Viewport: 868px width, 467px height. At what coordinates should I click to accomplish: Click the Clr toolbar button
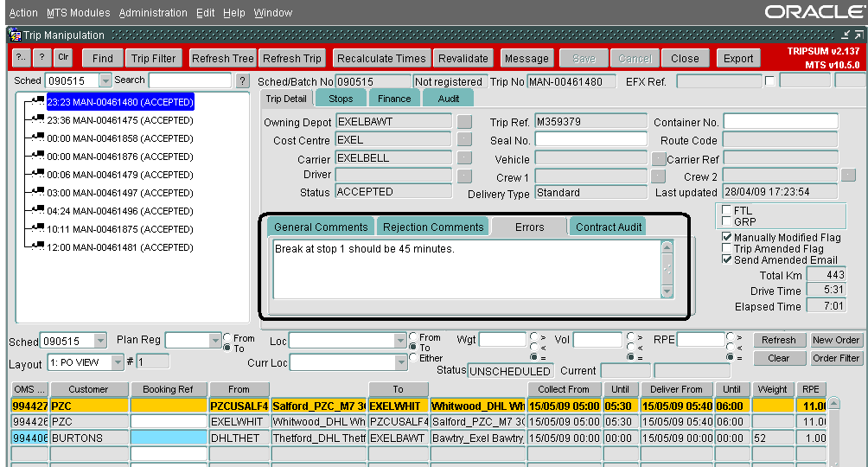[x=63, y=58]
